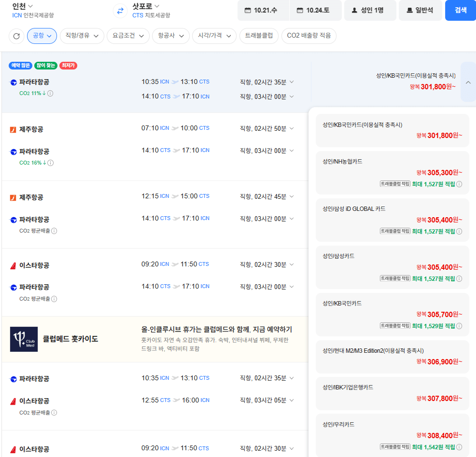
Task: Click info icon beside 삼성 iD GLOBAL 적립
Action: coord(459,232)
